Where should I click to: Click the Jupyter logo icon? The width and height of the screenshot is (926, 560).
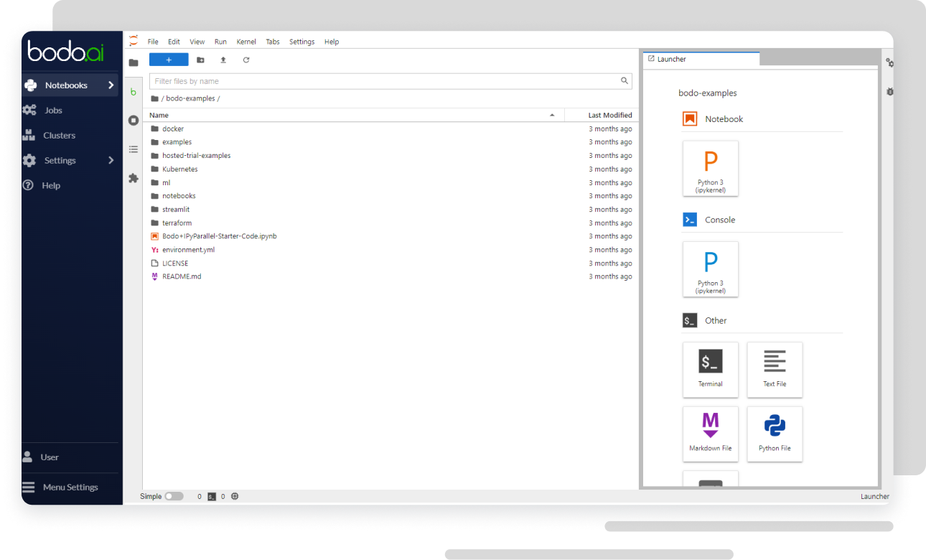[134, 41]
